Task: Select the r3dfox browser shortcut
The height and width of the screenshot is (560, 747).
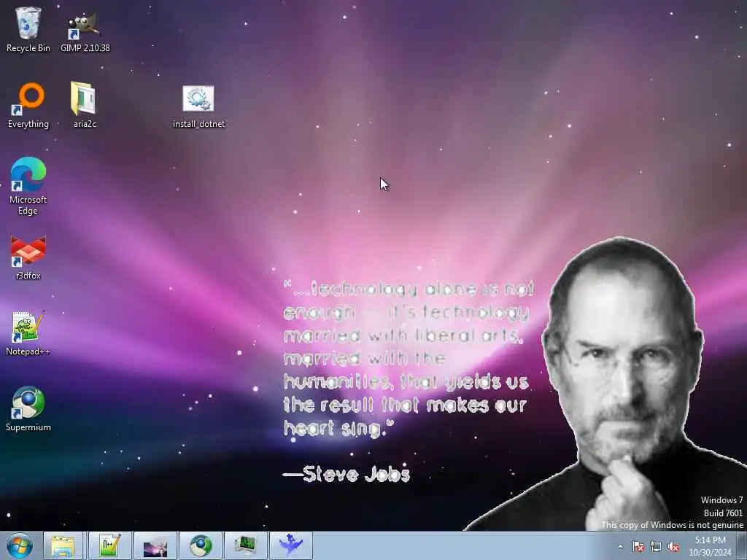Action: (x=28, y=257)
